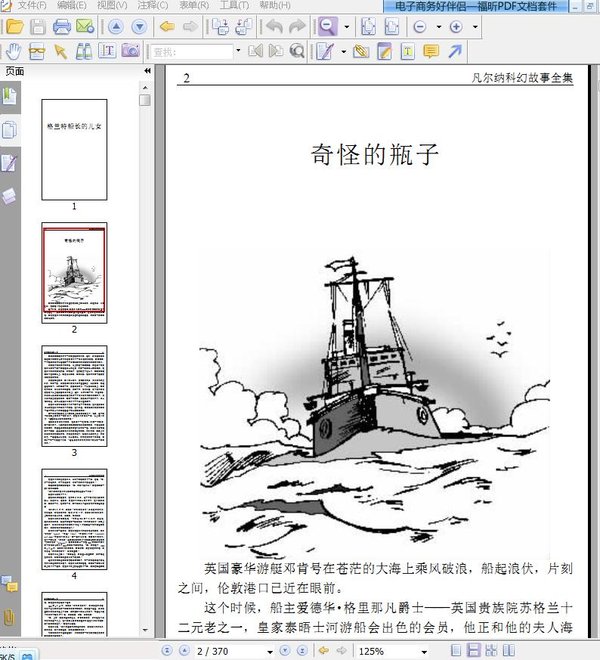Click the yellow back-view arrow in status bar

323,651
